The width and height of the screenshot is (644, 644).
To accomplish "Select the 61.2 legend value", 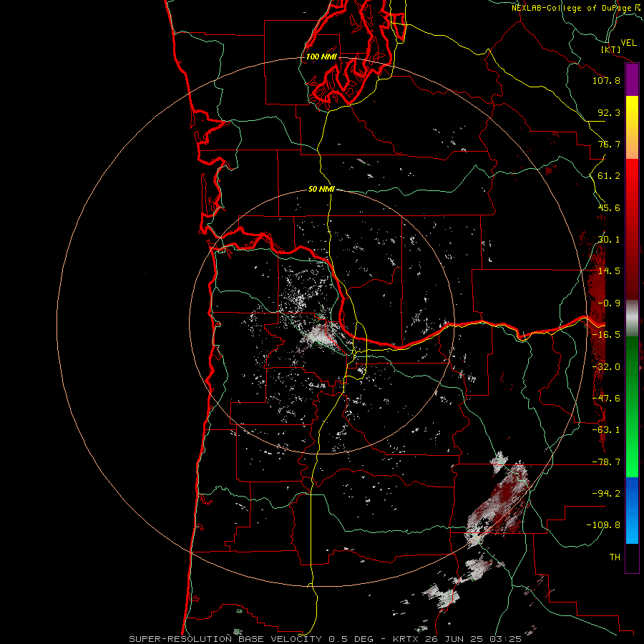I will coord(609,176).
